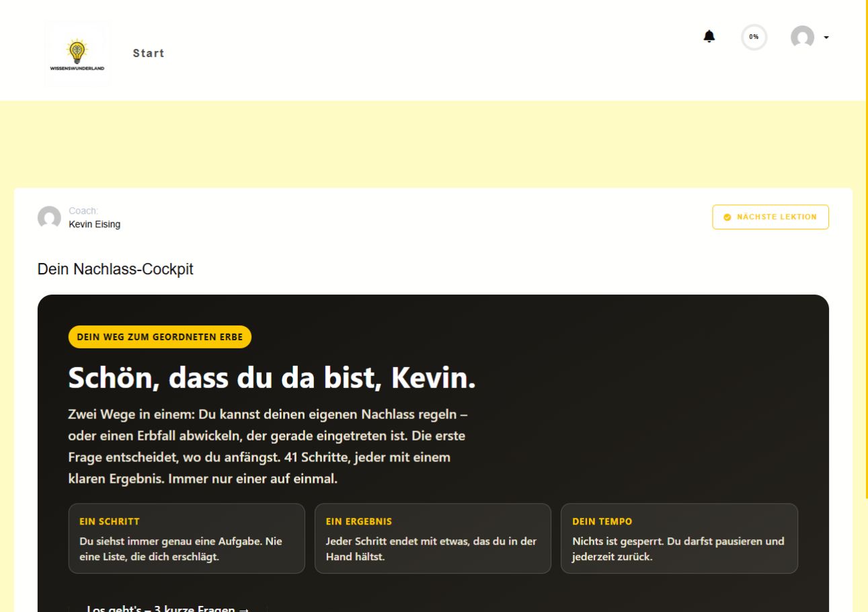Click the heading Dein Nachlass-Cockpit
Screen dimensions: 868x612
click(116, 270)
